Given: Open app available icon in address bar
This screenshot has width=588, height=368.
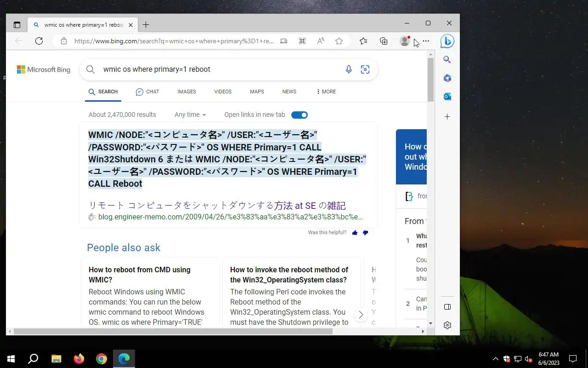Looking at the screenshot, I should 284,41.
